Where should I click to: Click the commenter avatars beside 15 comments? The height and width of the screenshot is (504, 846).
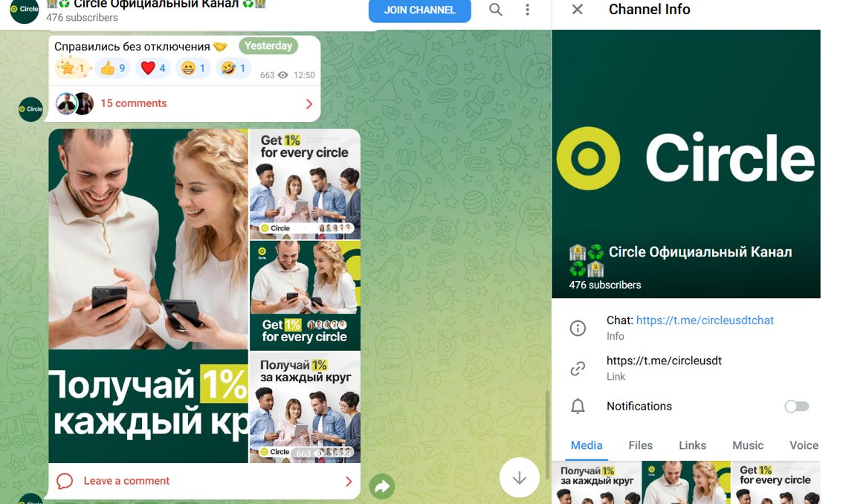(x=75, y=103)
